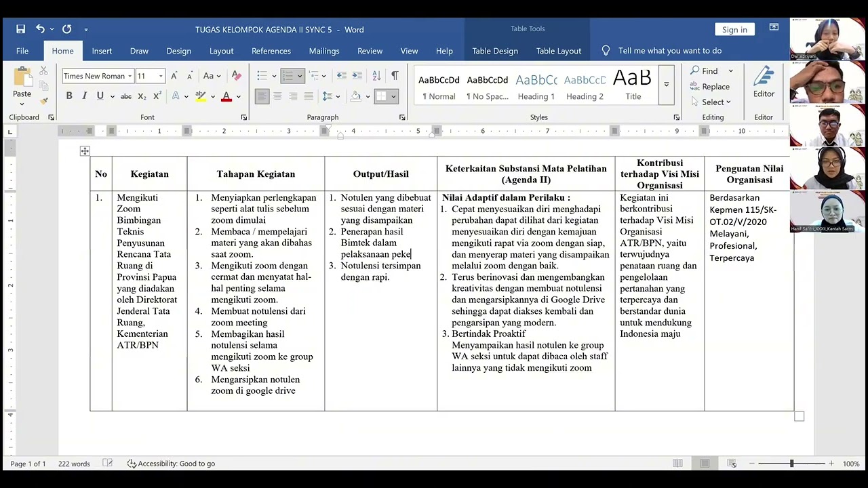
Task: Toggle strikethrough text
Action: [x=126, y=97]
